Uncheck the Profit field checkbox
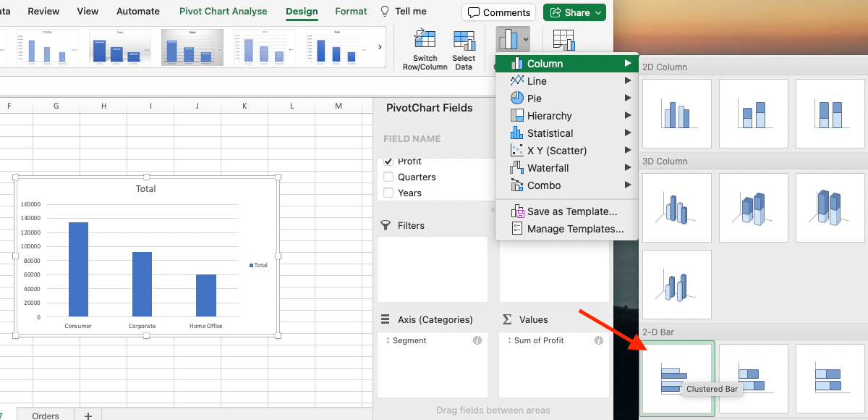Image resolution: width=868 pixels, height=420 pixels. [x=388, y=161]
